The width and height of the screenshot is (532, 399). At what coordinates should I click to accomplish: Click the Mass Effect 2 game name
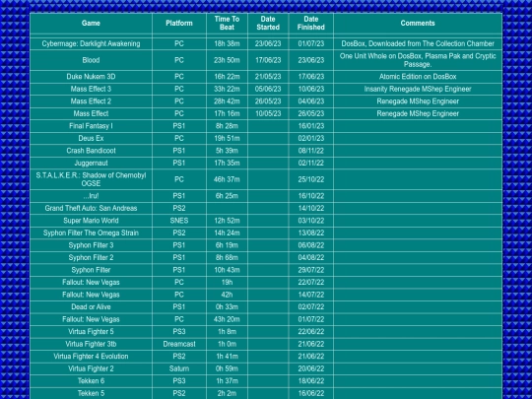(91, 101)
